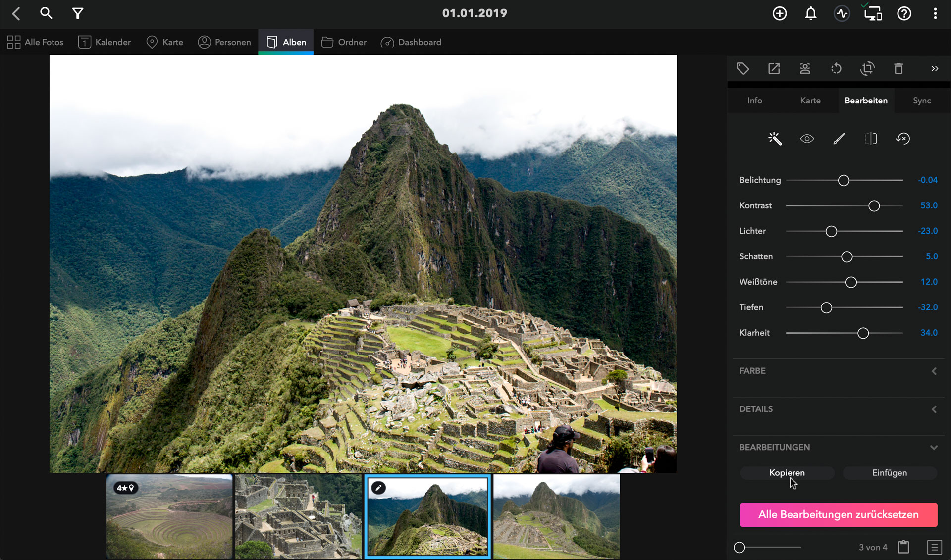Open the Dashboard view
This screenshot has height=560, width=951.
pos(411,42)
